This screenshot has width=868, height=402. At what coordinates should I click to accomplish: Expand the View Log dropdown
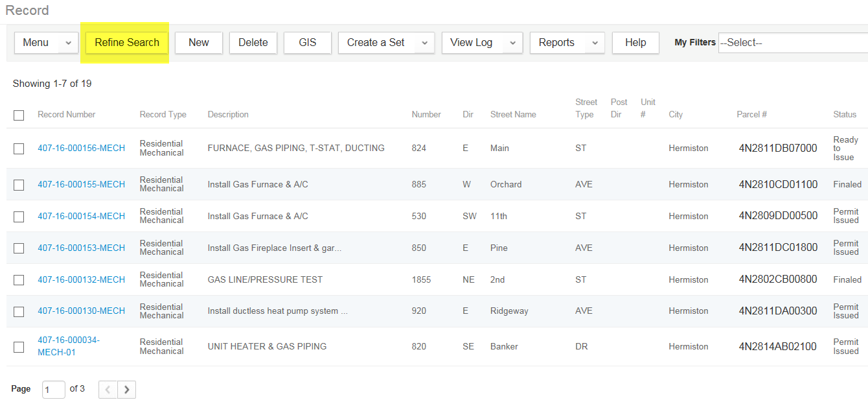(512, 43)
